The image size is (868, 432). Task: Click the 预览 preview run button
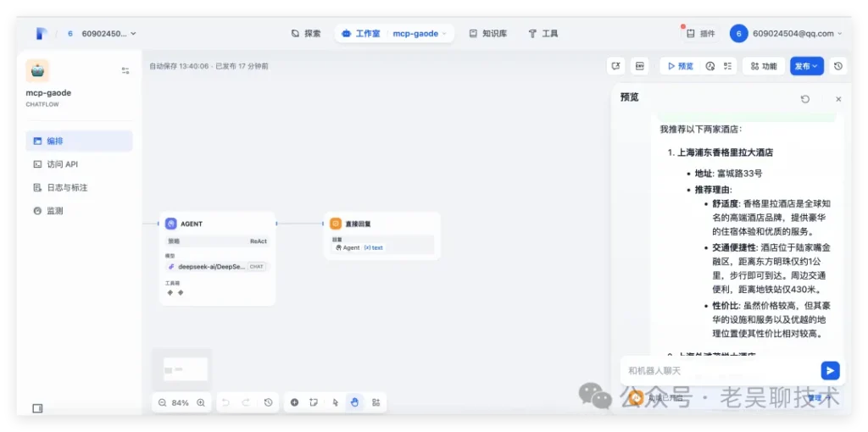[680, 66]
